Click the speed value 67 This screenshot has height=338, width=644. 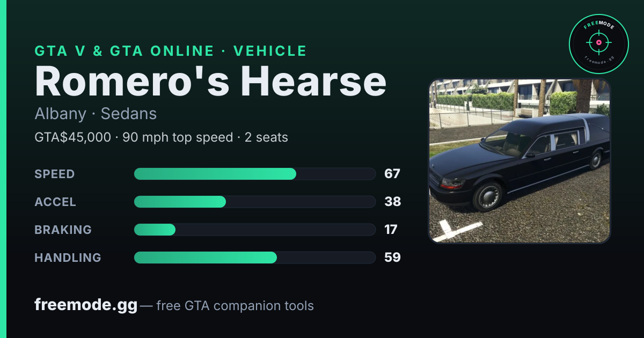(392, 174)
